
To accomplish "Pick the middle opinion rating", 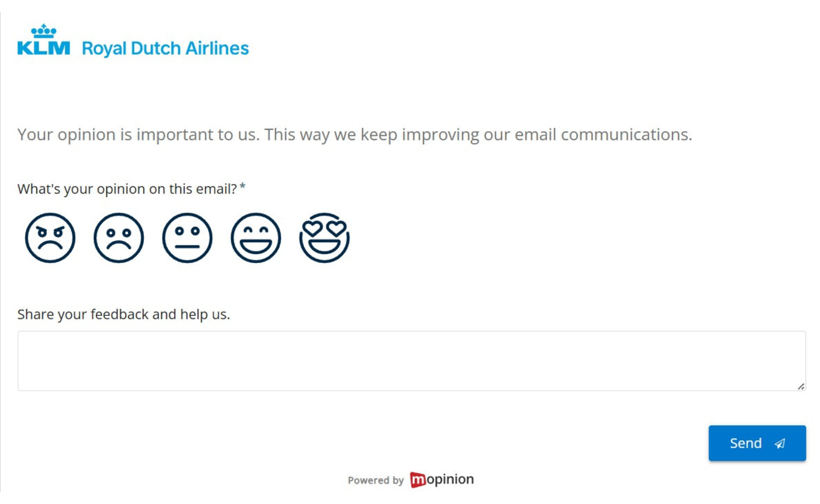I will (x=187, y=238).
